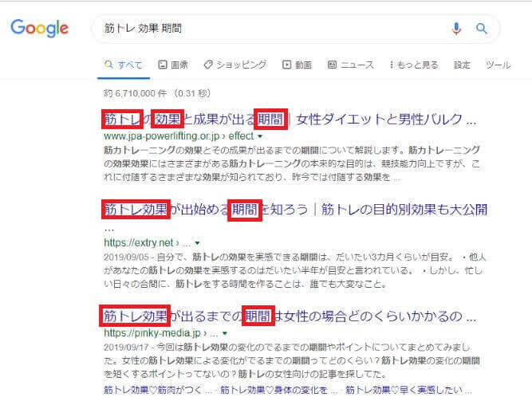This screenshot has width=532, height=401.
Task: Click the magnifying glass search button
Action: tap(482, 29)
